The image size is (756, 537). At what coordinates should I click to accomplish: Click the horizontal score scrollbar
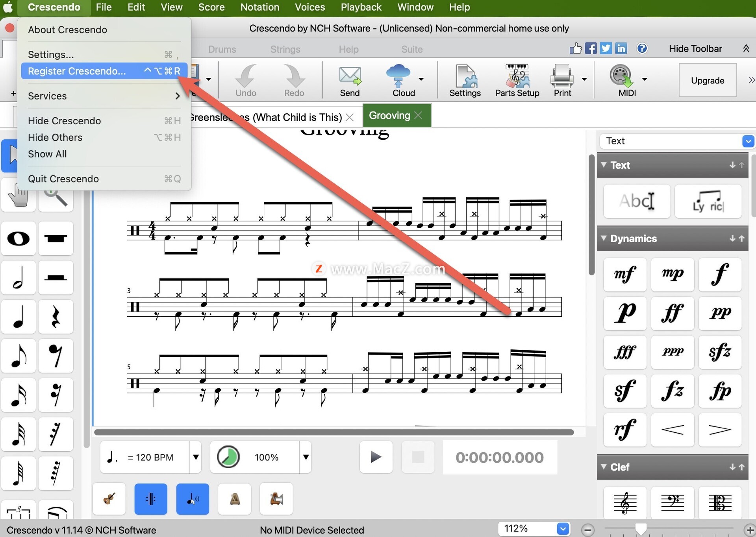(x=334, y=432)
